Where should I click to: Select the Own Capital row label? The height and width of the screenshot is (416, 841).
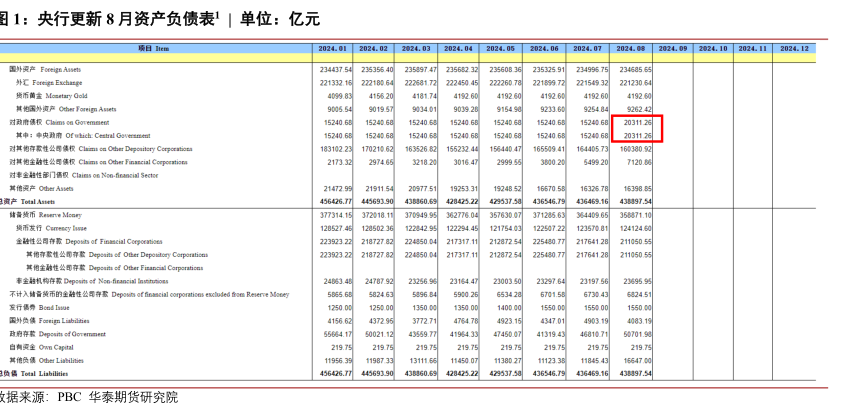(49, 346)
